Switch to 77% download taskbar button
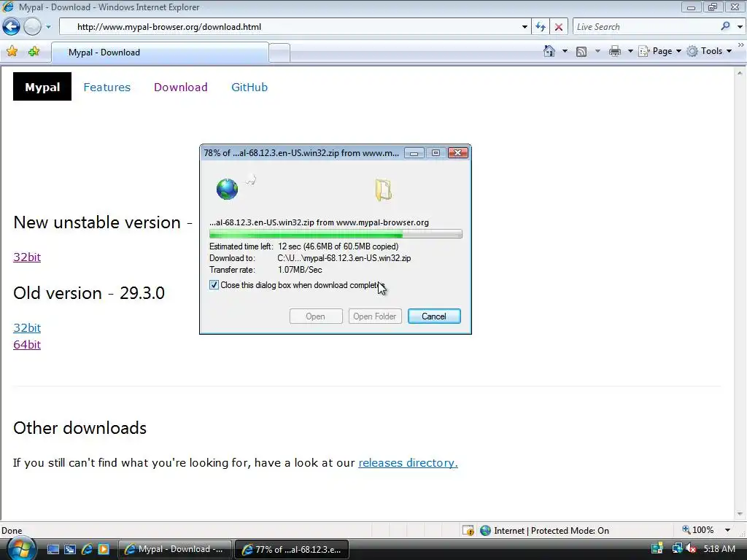Viewport: 747px width, 560px height. point(292,549)
